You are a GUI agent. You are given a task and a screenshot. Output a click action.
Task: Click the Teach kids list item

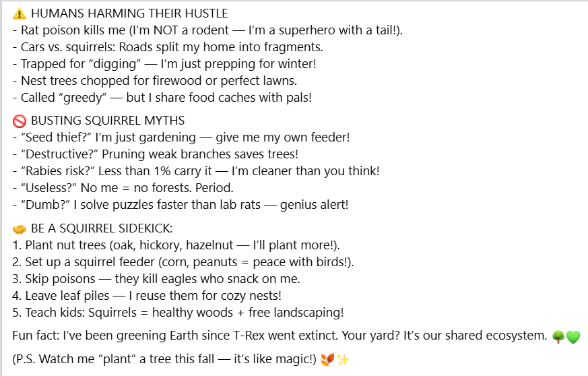coord(178,312)
